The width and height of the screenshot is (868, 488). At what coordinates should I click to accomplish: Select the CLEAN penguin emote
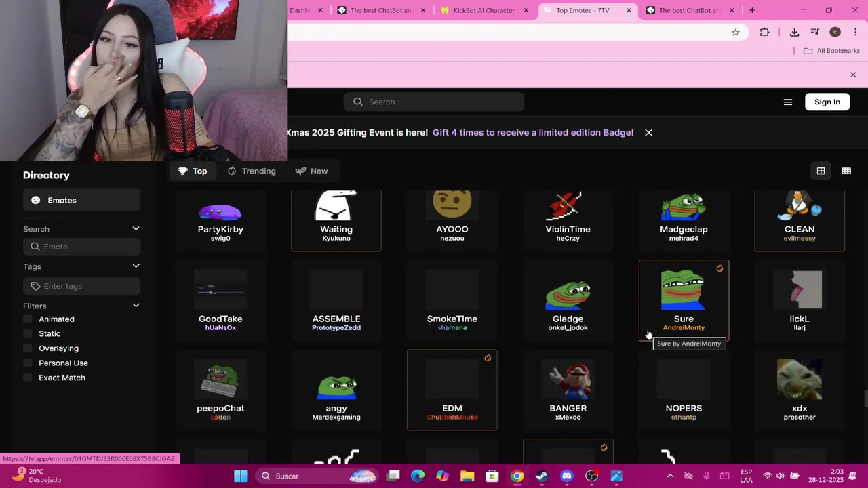(x=800, y=220)
